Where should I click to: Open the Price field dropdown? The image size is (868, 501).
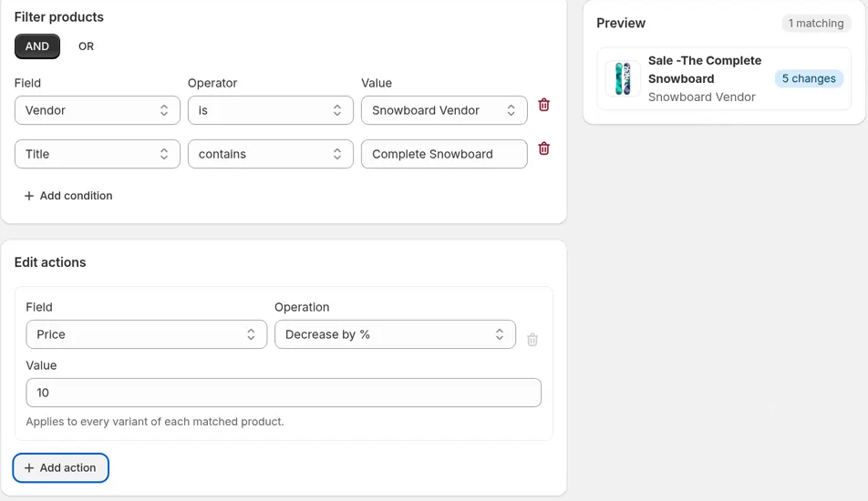coord(146,334)
